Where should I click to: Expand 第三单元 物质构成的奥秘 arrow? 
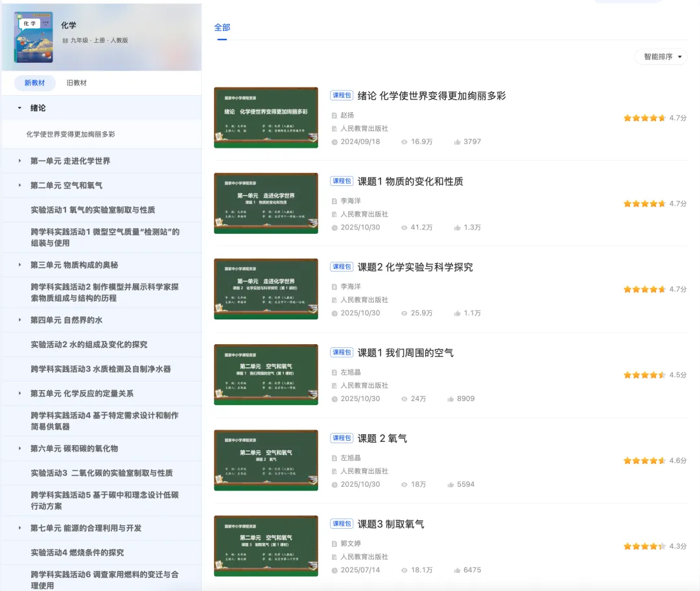tap(19, 264)
